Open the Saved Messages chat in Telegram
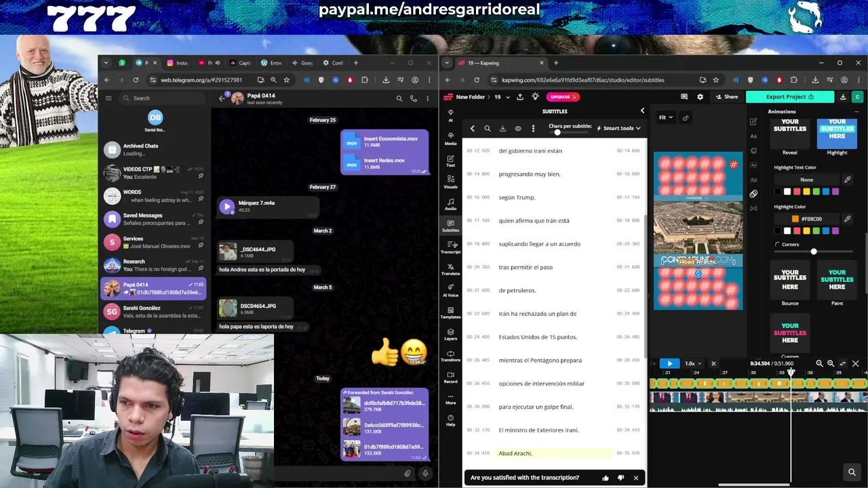The width and height of the screenshot is (868, 488). tap(153, 219)
